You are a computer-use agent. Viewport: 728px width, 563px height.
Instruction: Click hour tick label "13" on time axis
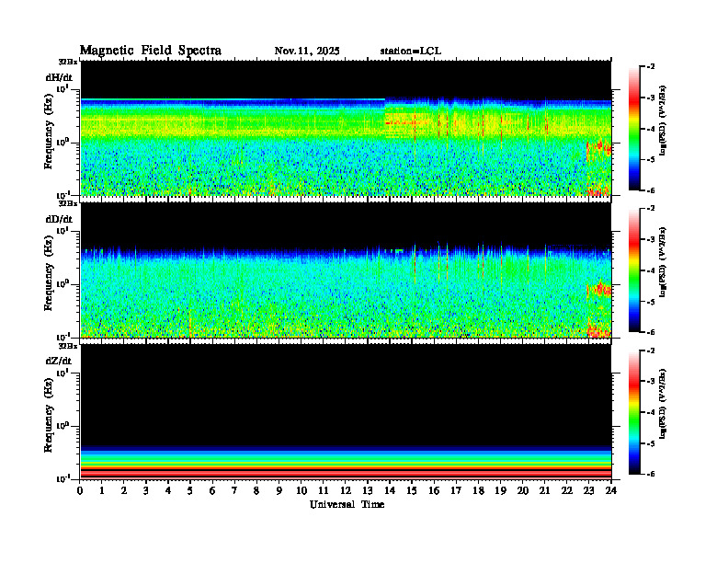(x=368, y=491)
